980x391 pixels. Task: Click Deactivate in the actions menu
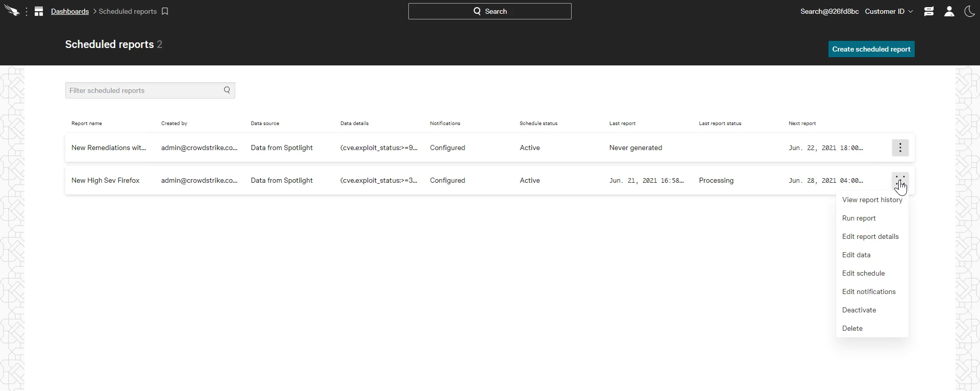(859, 310)
